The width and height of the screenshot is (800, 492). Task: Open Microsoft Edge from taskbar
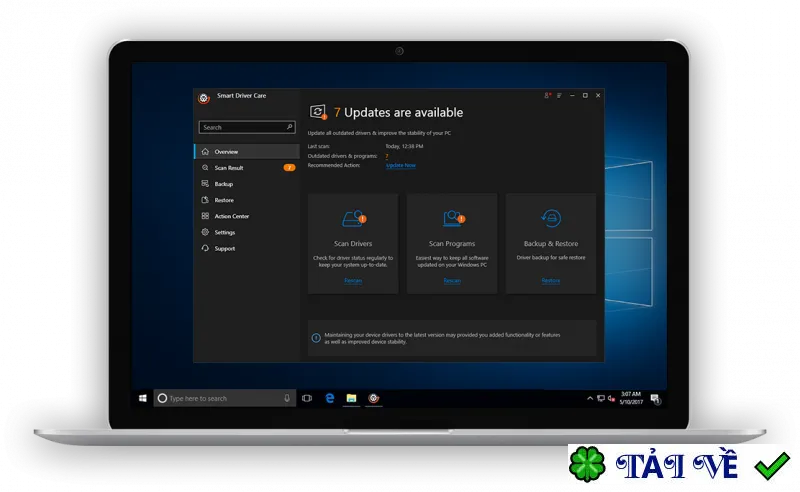click(330, 398)
